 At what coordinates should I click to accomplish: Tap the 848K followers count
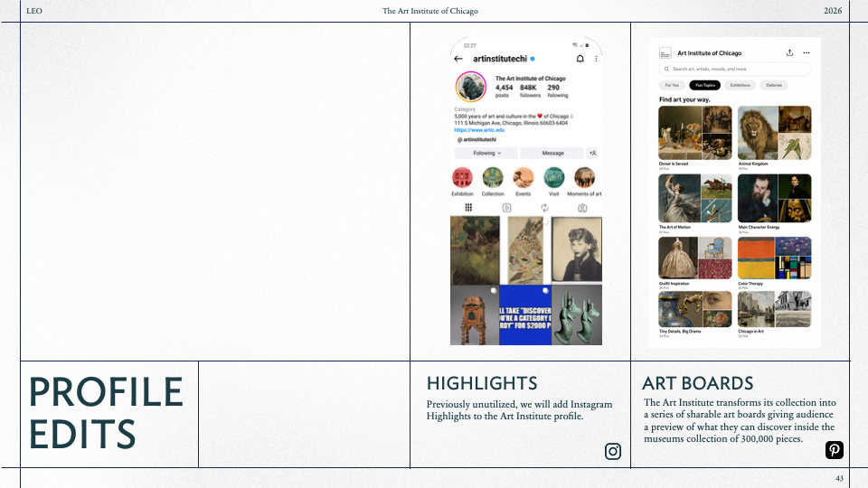(x=530, y=90)
